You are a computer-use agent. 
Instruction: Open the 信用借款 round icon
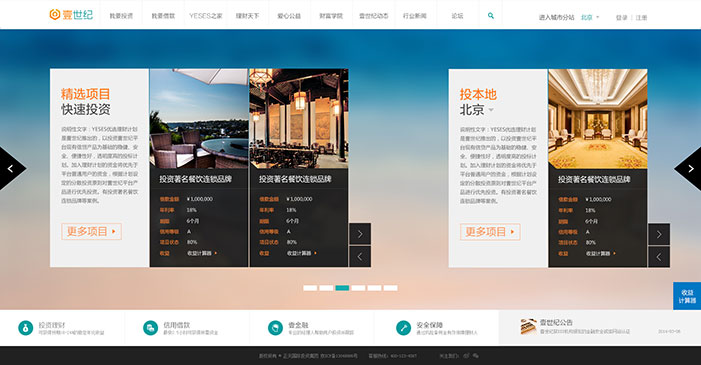[x=150, y=328]
